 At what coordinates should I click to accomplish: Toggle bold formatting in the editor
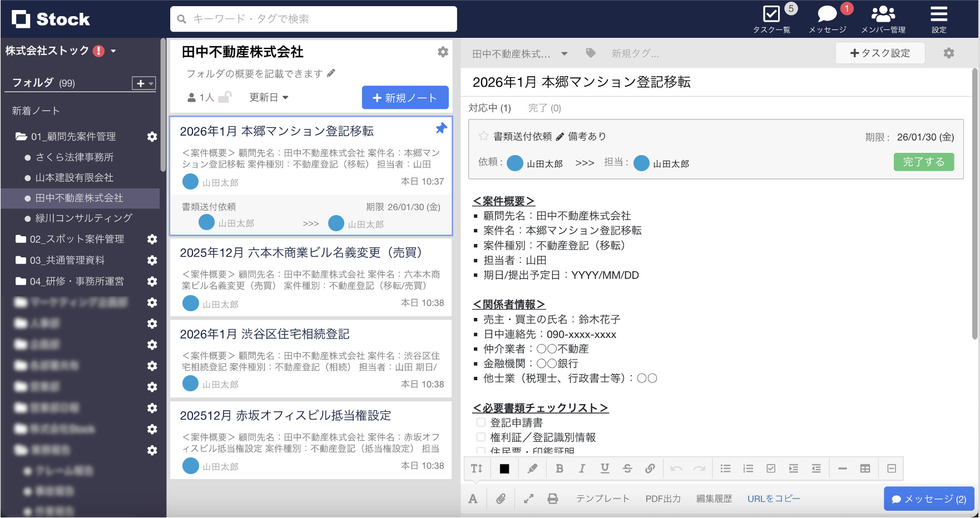point(560,469)
